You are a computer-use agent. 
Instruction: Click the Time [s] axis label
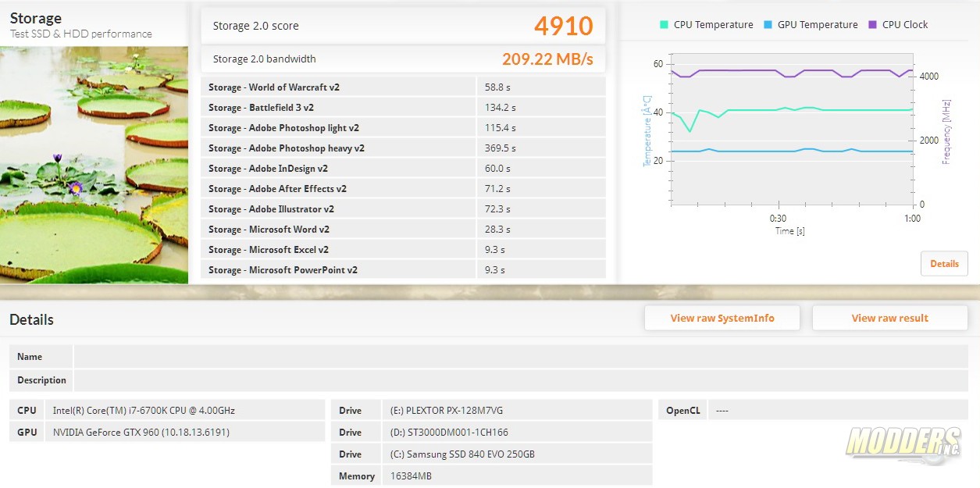point(789,231)
